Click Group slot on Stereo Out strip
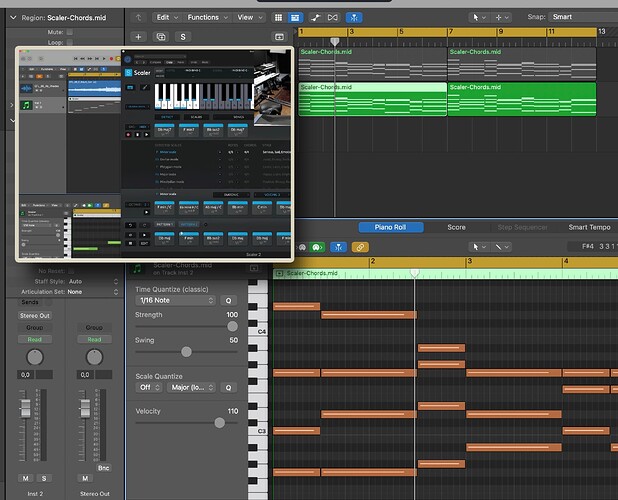 tap(94, 327)
